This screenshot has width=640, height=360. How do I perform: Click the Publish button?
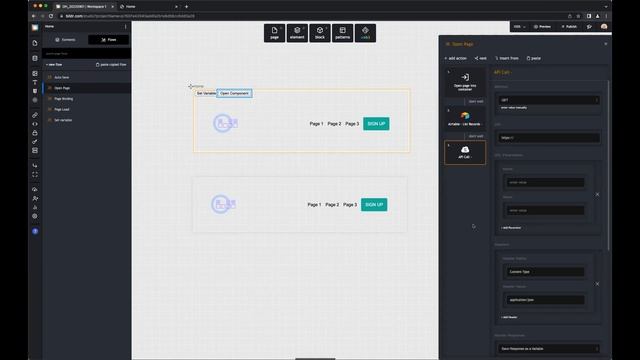tap(569, 27)
